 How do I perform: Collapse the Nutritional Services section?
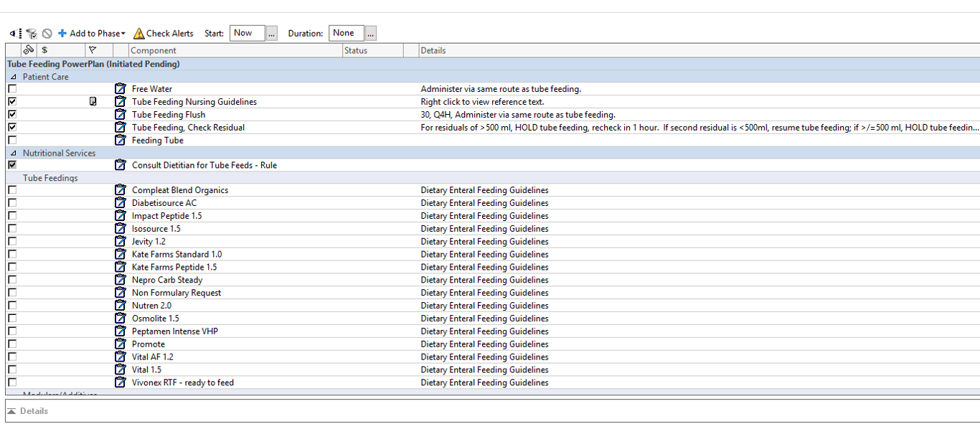(x=12, y=154)
